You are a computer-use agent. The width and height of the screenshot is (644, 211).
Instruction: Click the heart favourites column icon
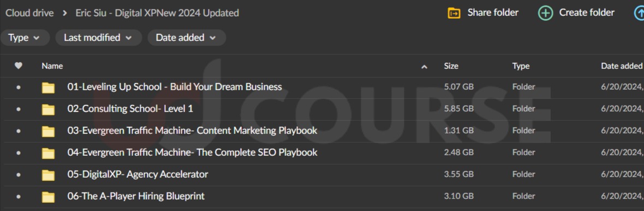click(19, 66)
